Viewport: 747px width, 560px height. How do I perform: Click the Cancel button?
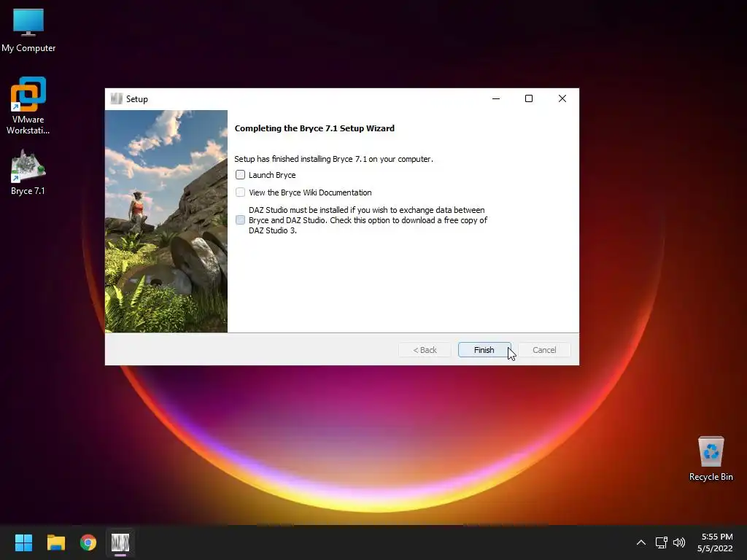[x=544, y=350]
